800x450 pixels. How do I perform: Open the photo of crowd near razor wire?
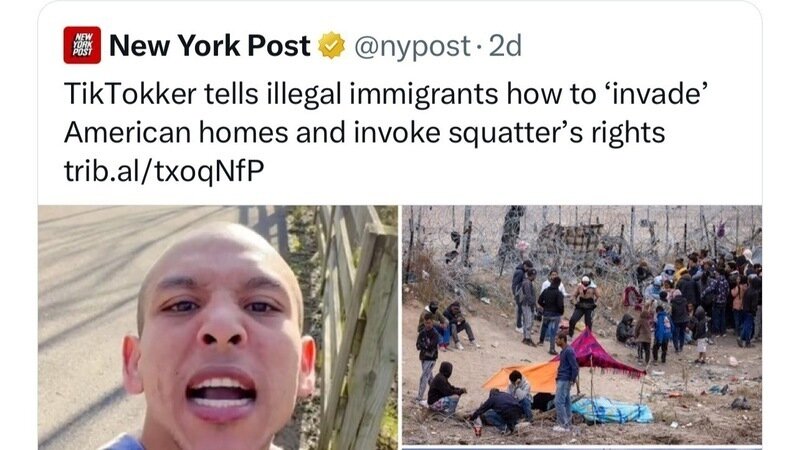coord(582,326)
